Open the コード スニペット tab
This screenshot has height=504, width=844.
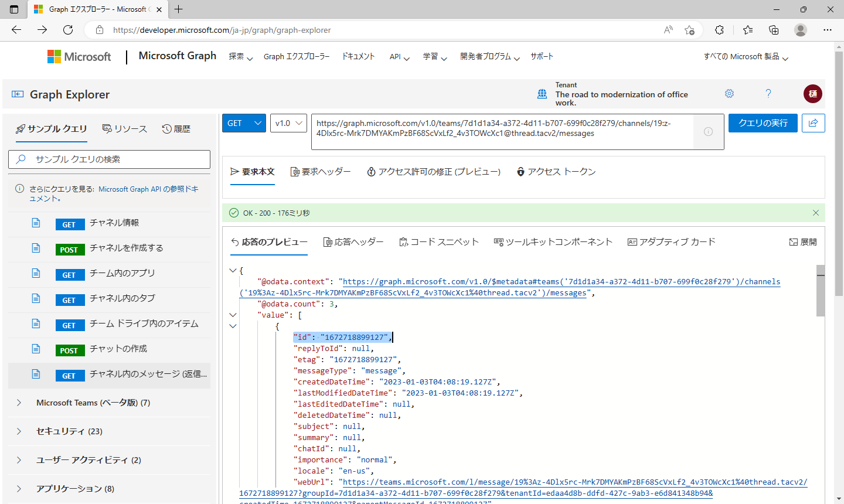439,242
